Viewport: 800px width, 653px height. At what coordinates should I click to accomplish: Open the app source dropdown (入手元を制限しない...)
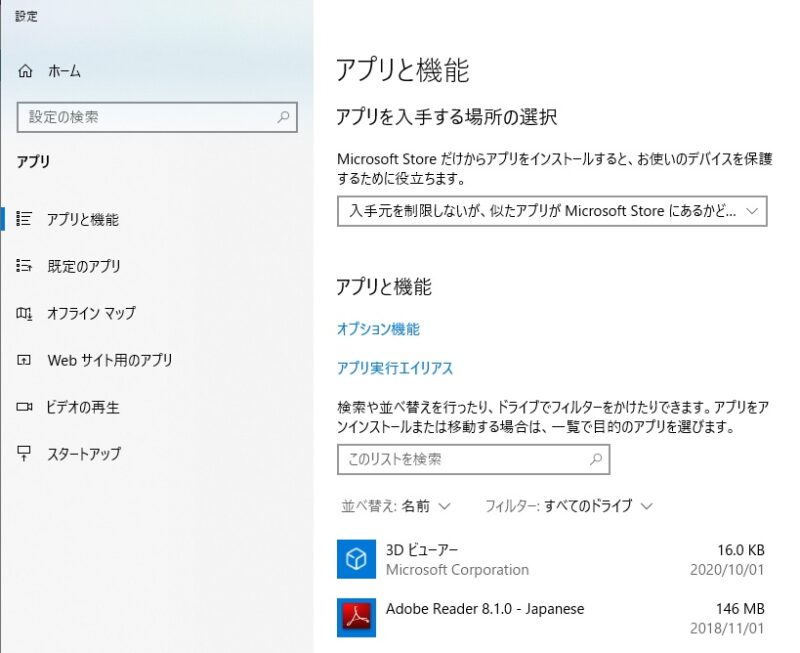(x=552, y=211)
